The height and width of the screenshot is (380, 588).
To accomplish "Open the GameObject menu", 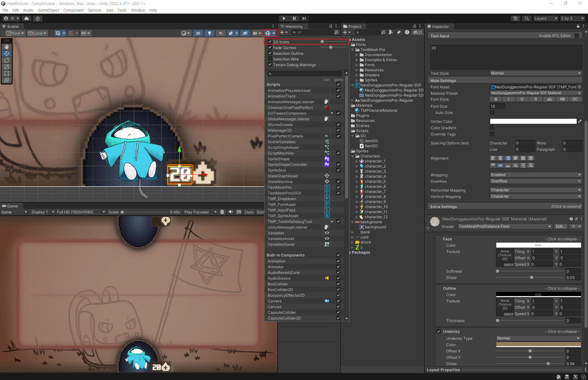I will tap(48, 10).
